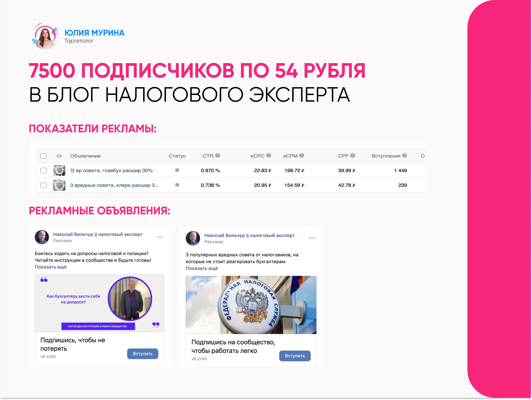
Task: Select the Вступления value 239
Action: coord(403,185)
